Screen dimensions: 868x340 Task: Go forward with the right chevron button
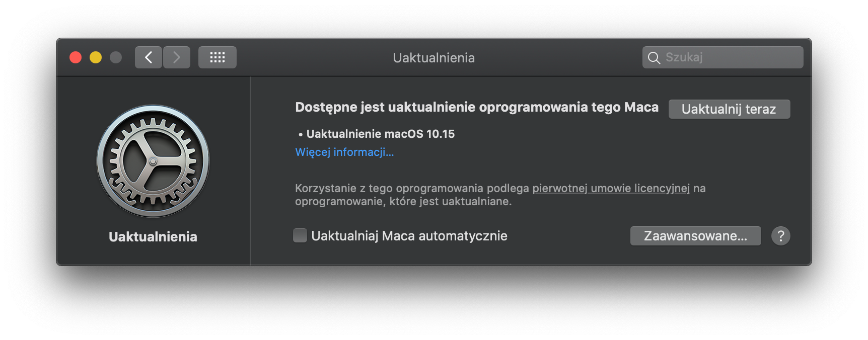(177, 57)
